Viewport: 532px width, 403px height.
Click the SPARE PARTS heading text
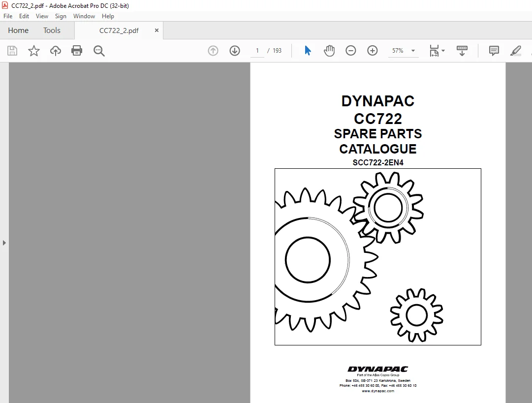[x=378, y=134]
